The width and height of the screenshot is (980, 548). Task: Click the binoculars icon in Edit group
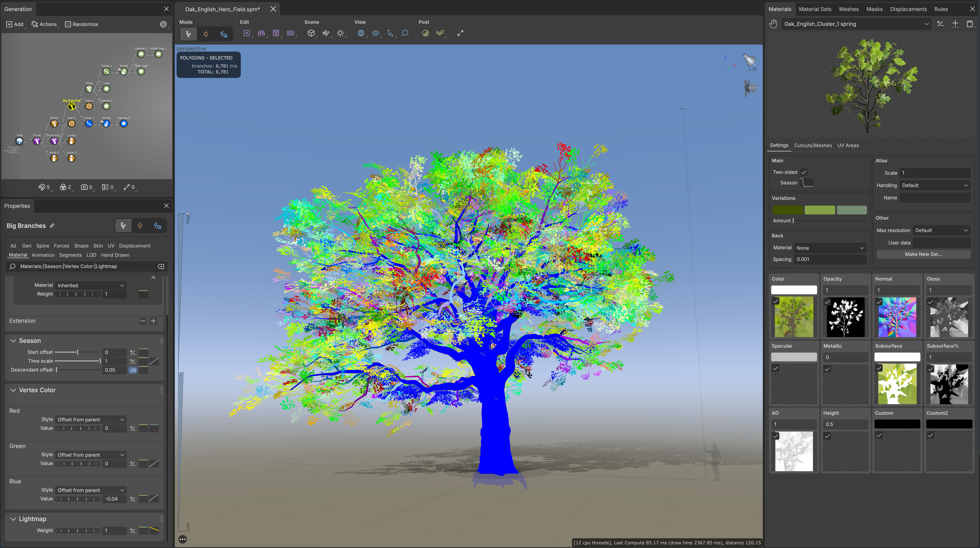tap(261, 33)
